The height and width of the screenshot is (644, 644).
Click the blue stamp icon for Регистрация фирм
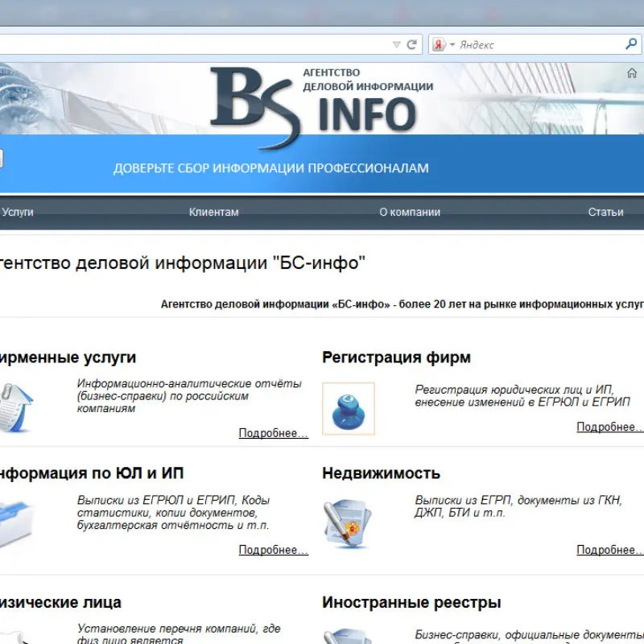click(349, 409)
